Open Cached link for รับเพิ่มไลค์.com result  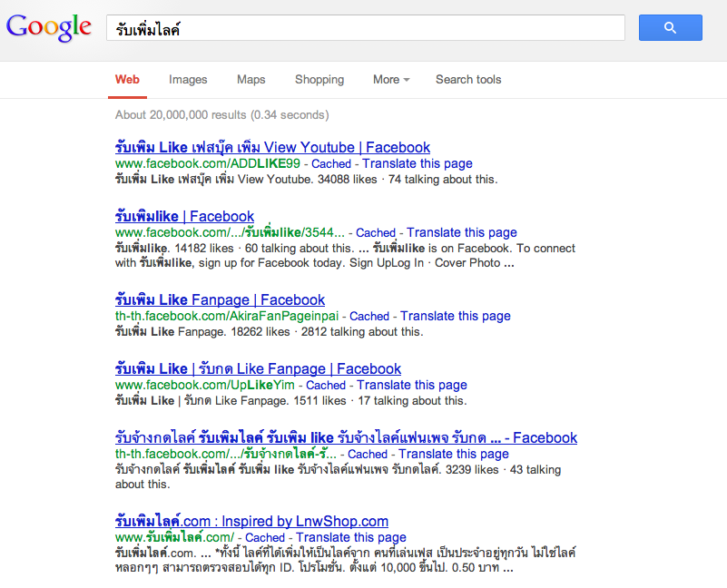(265, 538)
